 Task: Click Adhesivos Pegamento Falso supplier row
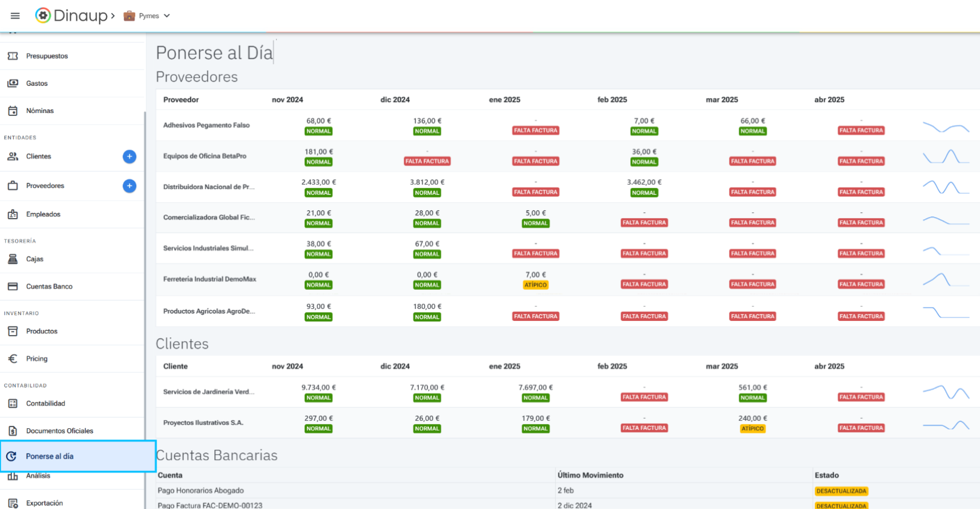coord(206,125)
